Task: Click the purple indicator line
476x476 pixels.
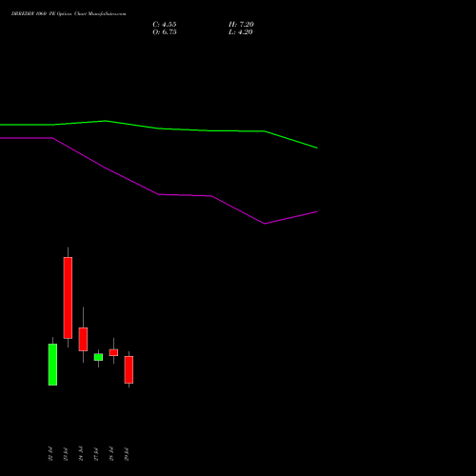Action: tap(159, 194)
